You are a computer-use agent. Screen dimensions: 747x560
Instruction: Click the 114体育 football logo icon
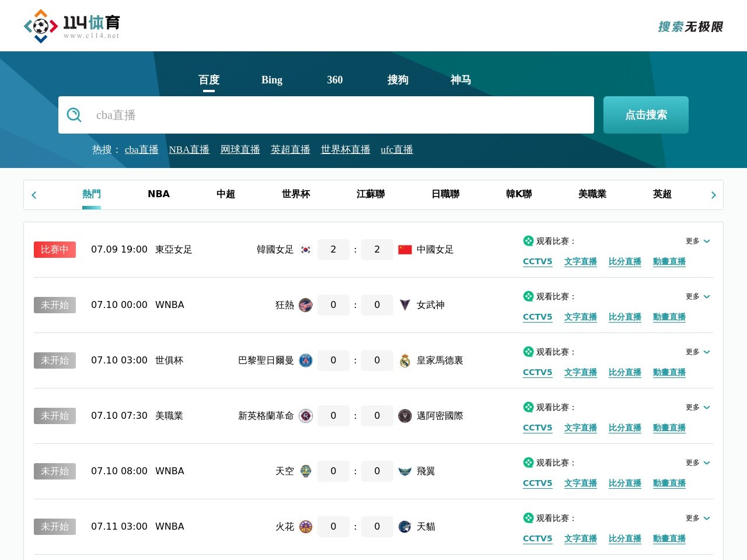(40, 25)
